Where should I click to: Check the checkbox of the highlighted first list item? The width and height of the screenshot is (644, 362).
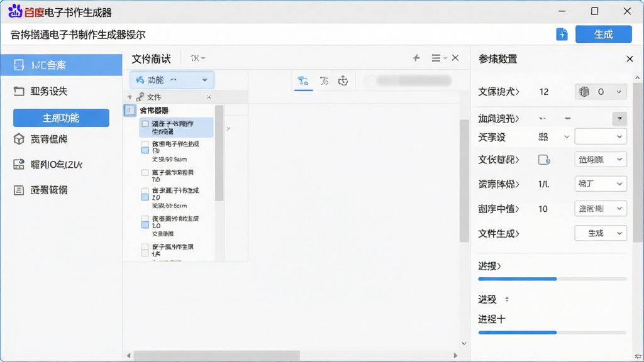click(145, 124)
